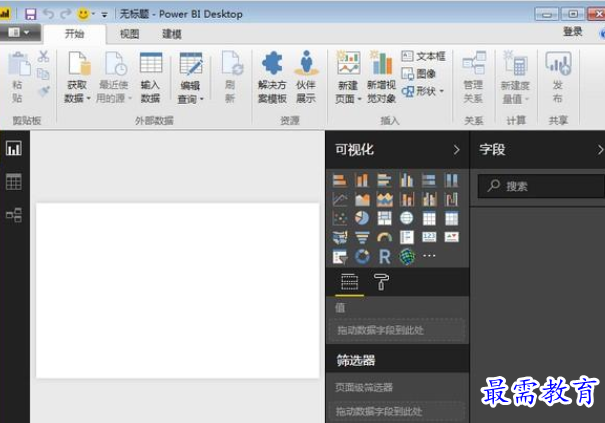Select the line and stacked column chart visual

click(407, 199)
